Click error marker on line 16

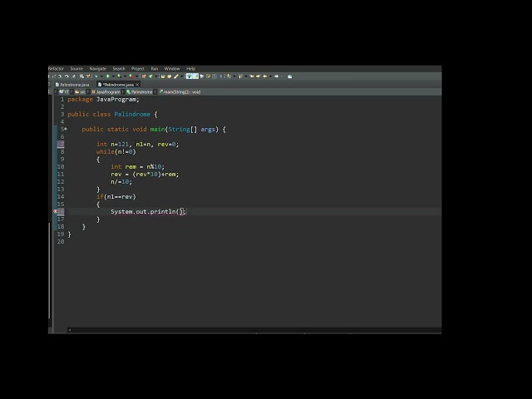coord(56,211)
